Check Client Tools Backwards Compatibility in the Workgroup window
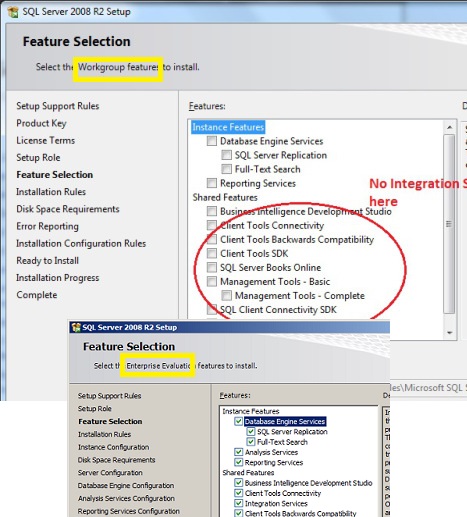 [x=212, y=239]
